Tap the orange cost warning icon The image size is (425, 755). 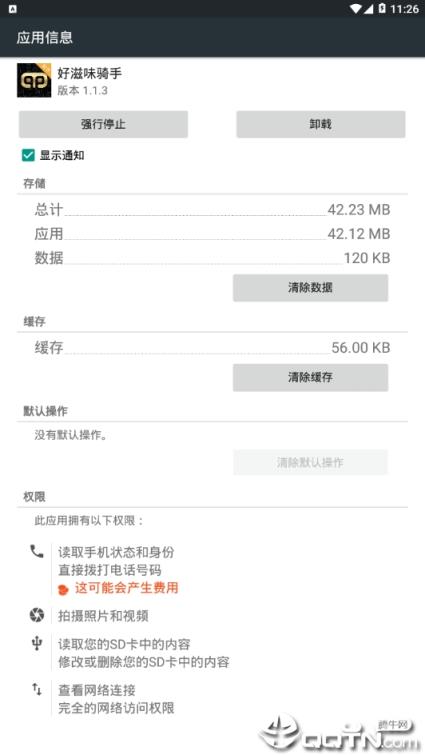point(63,589)
